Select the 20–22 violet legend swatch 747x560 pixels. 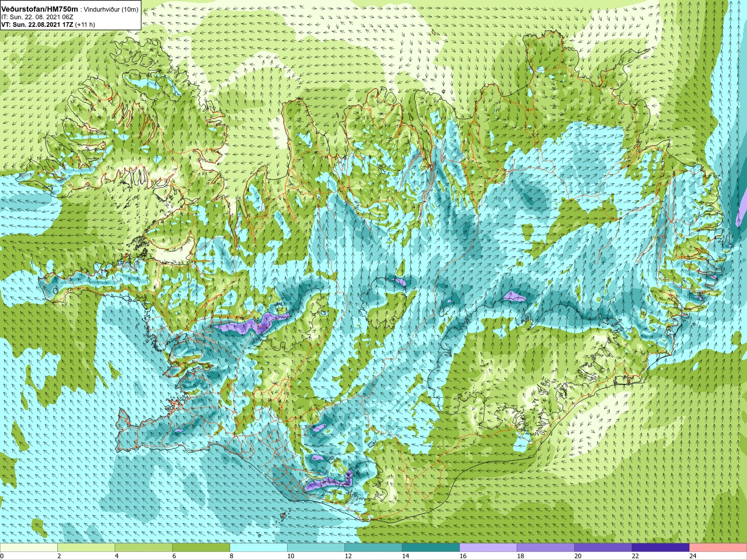point(603,548)
